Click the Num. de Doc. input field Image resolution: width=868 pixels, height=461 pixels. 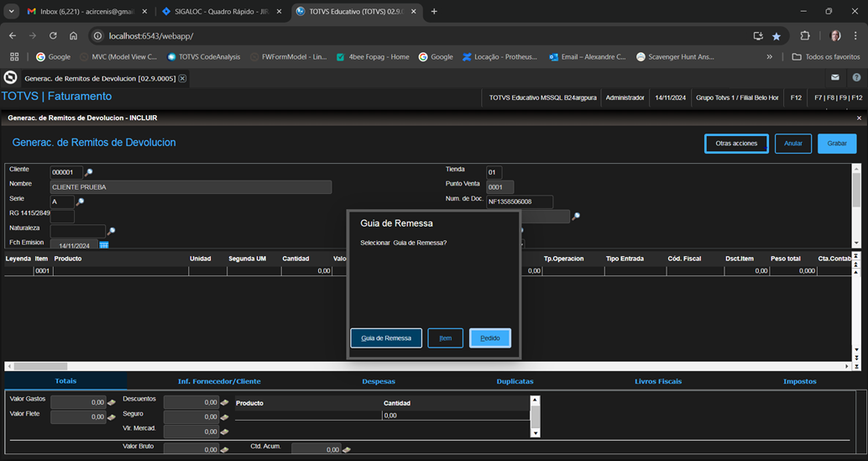pos(520,202)
